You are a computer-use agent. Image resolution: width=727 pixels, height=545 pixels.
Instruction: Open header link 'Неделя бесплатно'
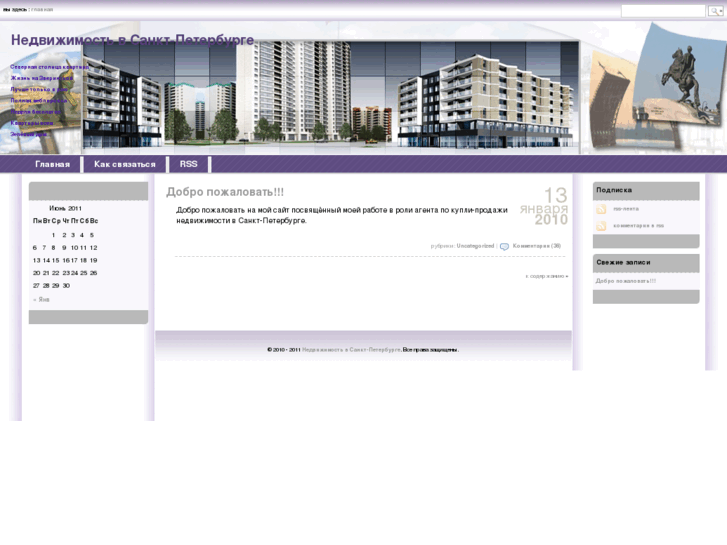(35, 112)
